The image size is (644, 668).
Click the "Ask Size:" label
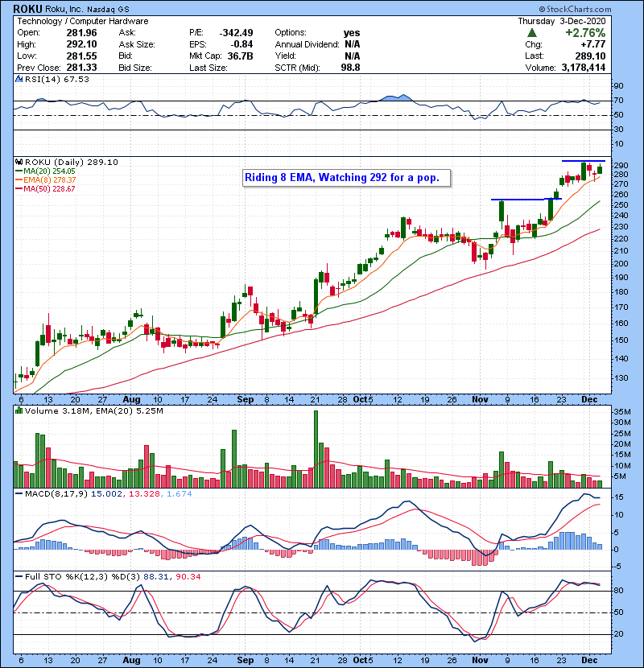pyautogui.click(x=136, y=44)
